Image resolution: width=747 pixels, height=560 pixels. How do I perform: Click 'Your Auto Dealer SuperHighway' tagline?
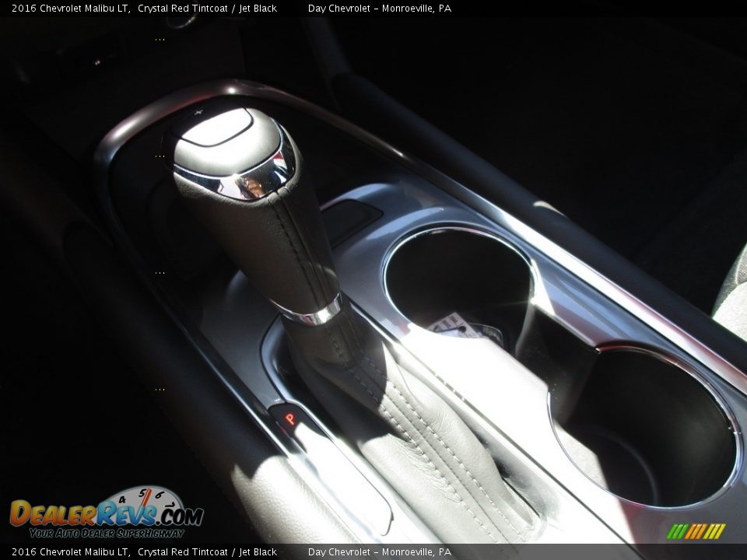107,533
